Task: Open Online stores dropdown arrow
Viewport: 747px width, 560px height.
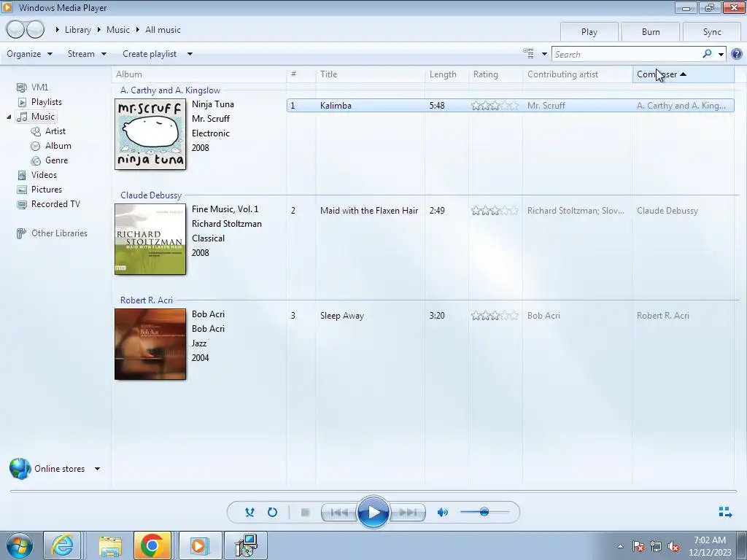Action: coord(97,469)
